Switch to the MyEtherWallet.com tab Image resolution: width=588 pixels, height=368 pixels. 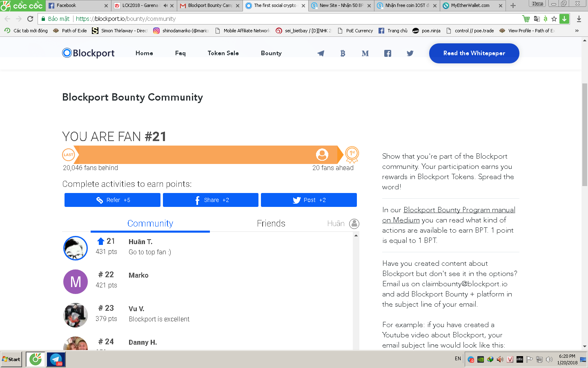pos(473,6)
